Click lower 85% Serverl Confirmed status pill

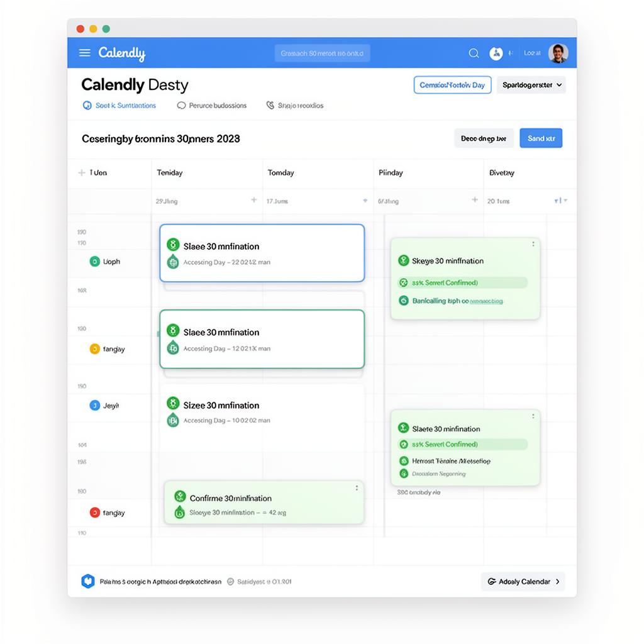point(462,444)
